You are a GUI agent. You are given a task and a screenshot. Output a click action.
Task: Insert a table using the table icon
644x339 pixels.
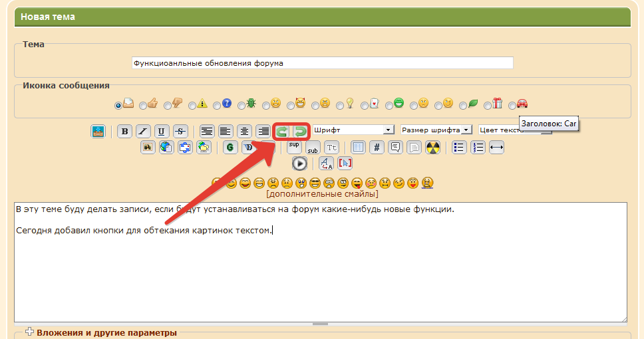[358, 148]
